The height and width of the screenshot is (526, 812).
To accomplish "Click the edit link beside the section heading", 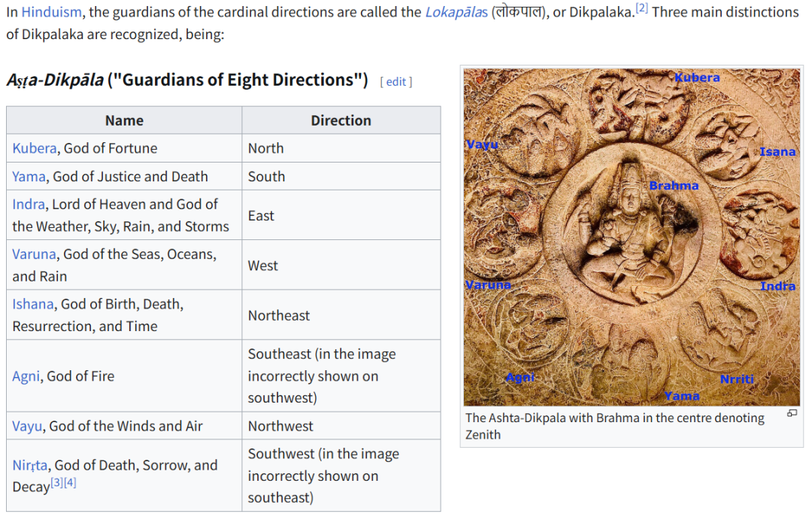I will (x=396, y=82).
